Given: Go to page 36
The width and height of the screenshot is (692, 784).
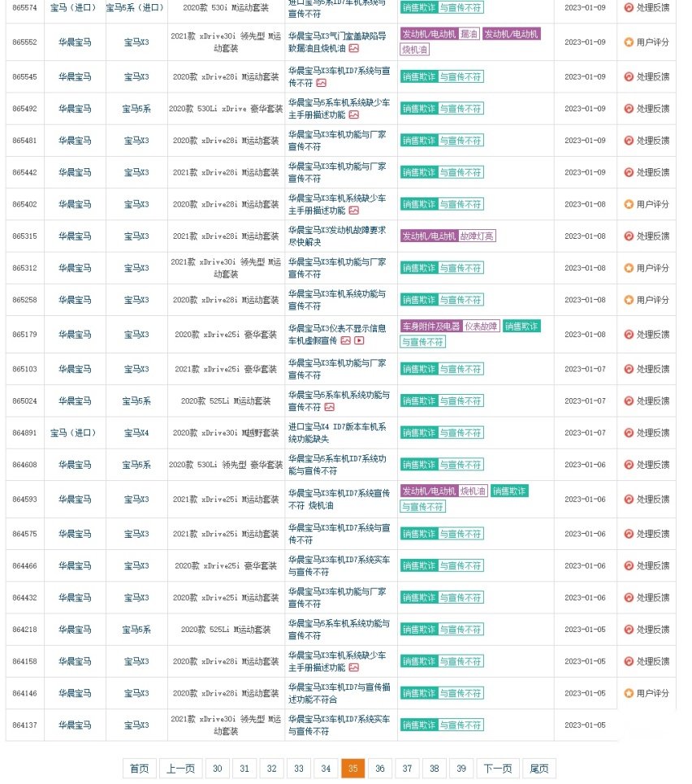Looking at the screenshot, I should click(380, 769).
